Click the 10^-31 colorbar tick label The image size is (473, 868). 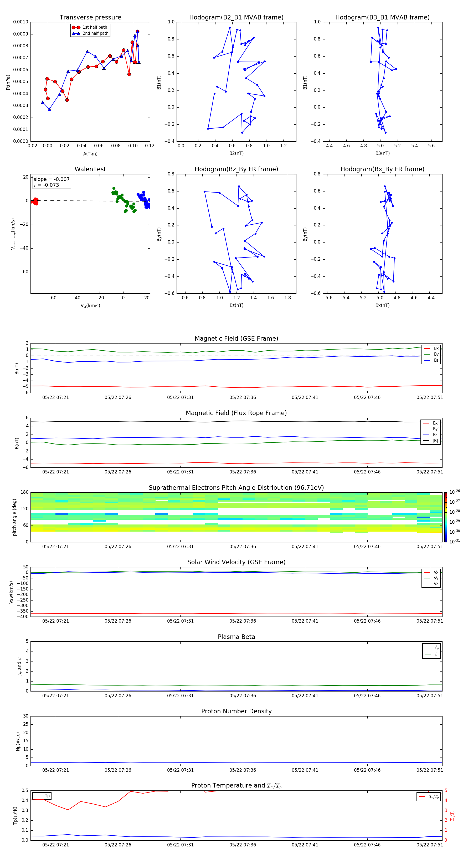coord(455,542)
